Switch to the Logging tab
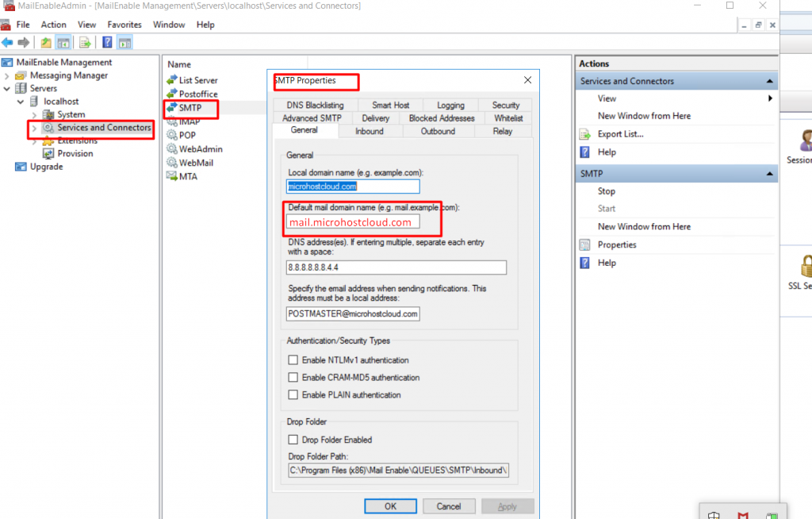 click(450, 106)
